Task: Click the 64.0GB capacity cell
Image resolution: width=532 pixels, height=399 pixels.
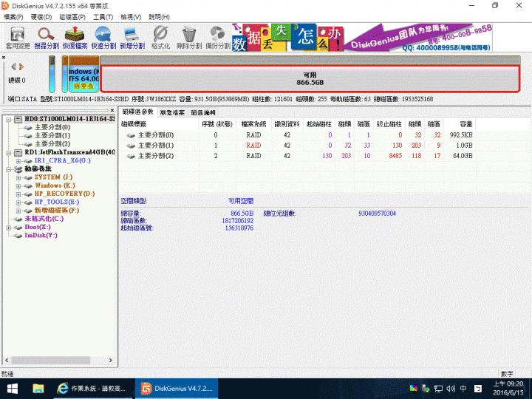Action: (x=463, y=156)
